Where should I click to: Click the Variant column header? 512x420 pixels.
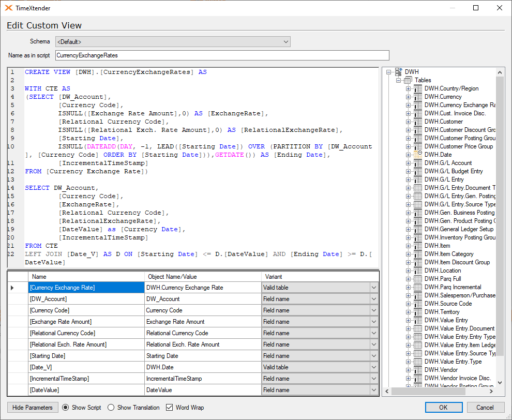coord(320,277)
